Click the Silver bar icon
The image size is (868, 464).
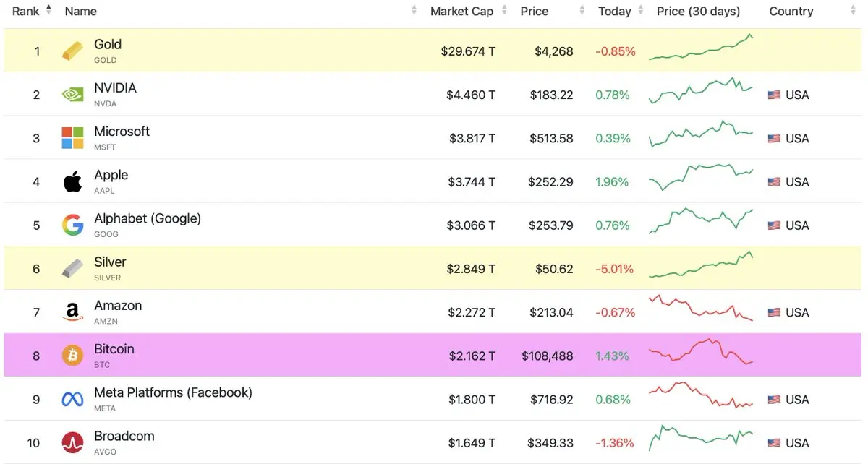(x=72, y=269)
